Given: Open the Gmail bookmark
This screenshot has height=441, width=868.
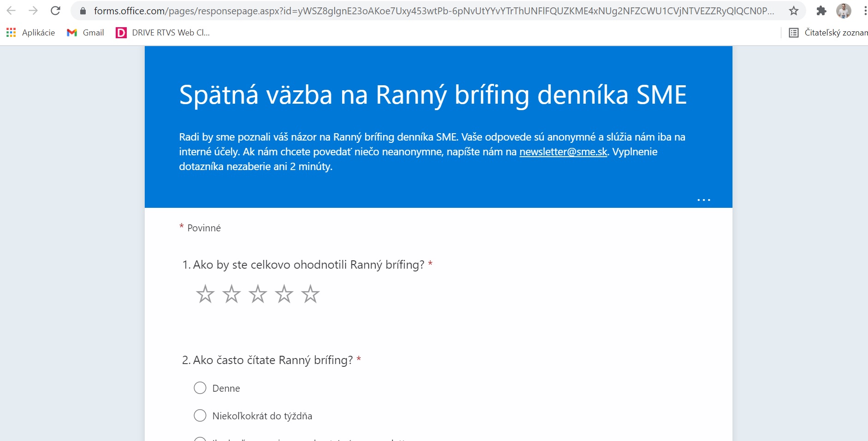Looking at the screenshot, I should [x=86, y=32].
